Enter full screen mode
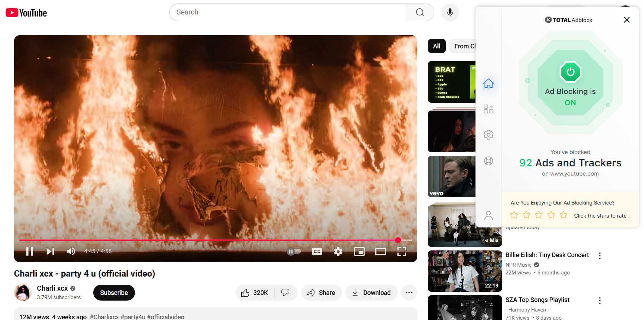Viewport: 644px width, 320px height. point(402,251)
